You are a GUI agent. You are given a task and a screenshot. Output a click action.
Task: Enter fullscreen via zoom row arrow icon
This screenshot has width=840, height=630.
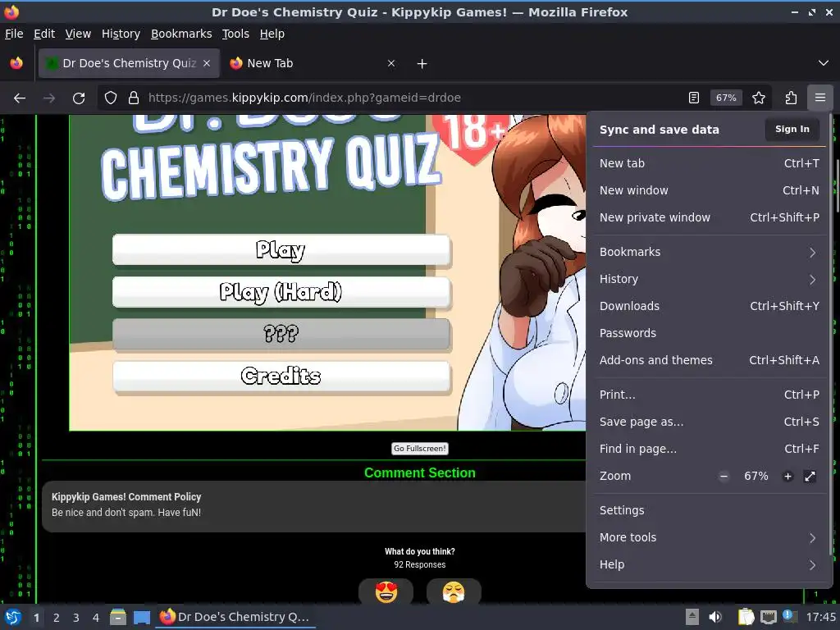tap(810, 477)
